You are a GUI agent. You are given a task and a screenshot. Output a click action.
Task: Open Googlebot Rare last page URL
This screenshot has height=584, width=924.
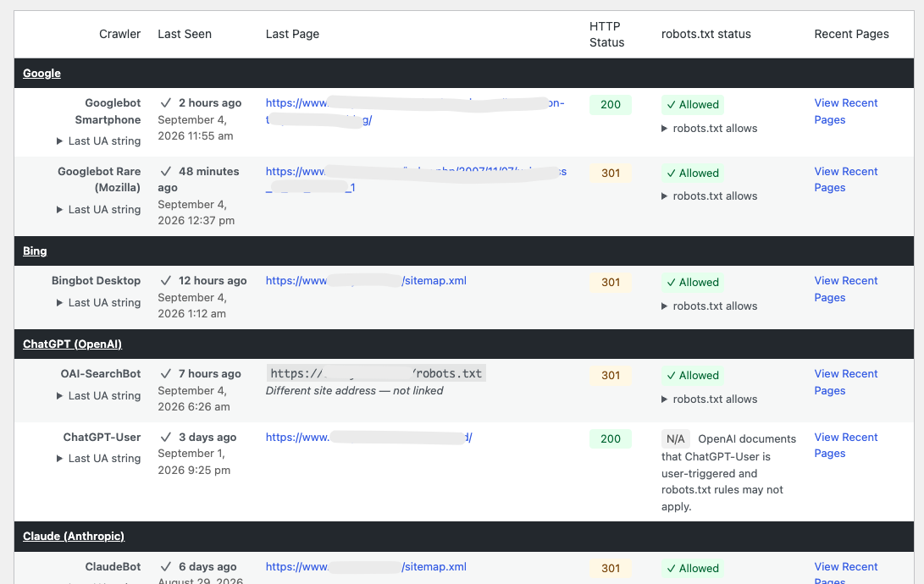point(416,179)
